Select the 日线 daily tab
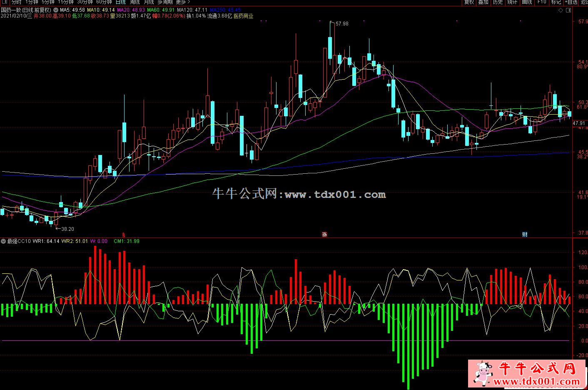Screen dimensions: 588x390 (120, 2)
